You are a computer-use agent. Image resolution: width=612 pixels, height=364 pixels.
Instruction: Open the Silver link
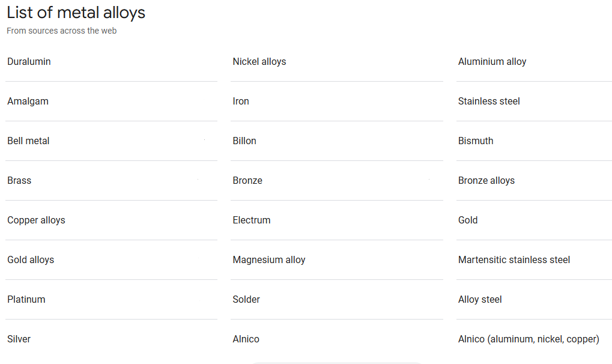[19, 339]
